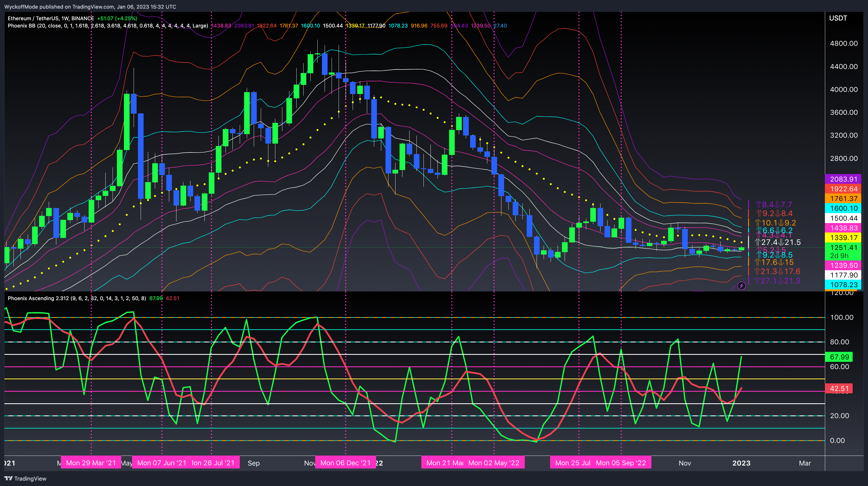
Task: Select the Mon 07 Jun '21 date marker
Action: 162,463
